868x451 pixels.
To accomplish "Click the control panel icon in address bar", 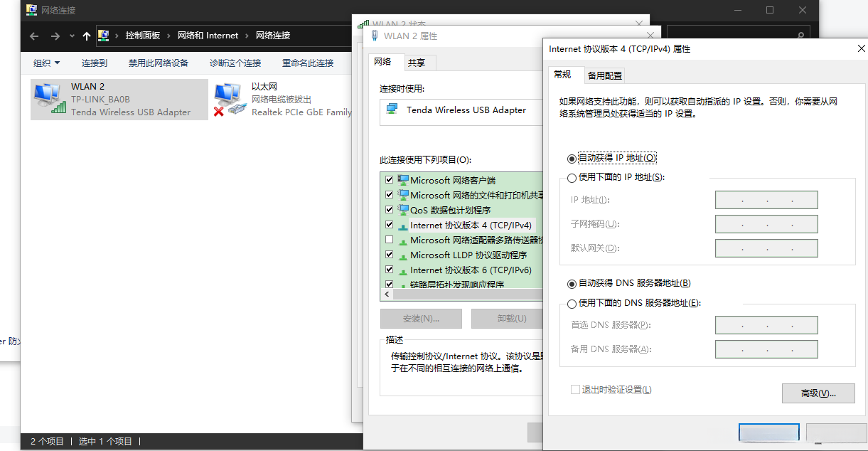I will click(x=104, y=35).
